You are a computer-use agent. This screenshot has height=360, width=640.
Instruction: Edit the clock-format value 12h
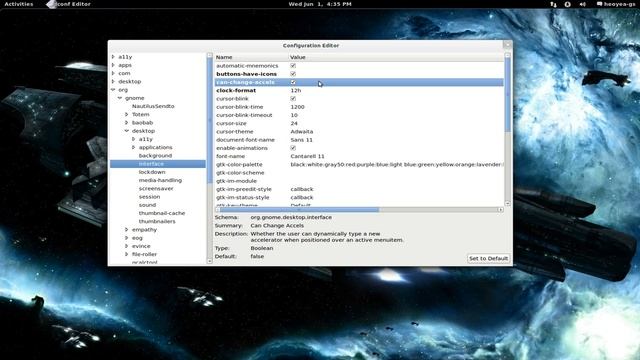296,90
